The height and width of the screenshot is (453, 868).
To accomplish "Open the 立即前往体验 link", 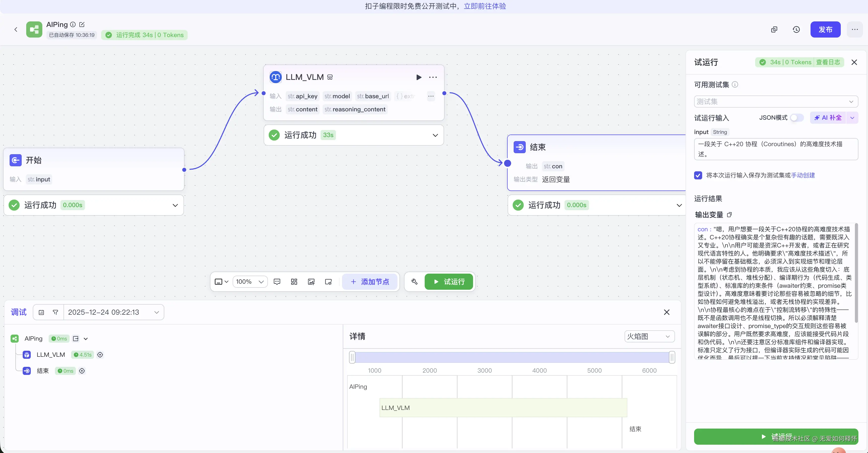I will pos(485,6).
